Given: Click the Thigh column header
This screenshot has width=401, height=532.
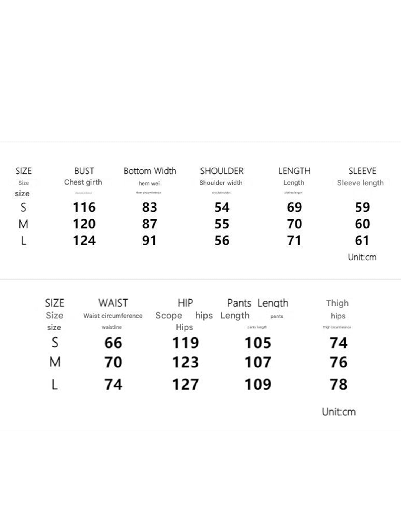Looking at the screenshot, I should [337, 303].
